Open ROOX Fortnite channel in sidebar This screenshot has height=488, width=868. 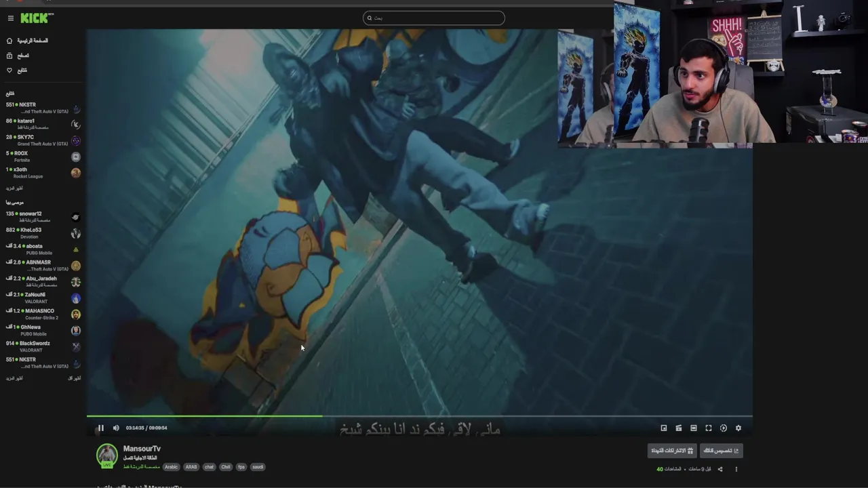point(43,157)
